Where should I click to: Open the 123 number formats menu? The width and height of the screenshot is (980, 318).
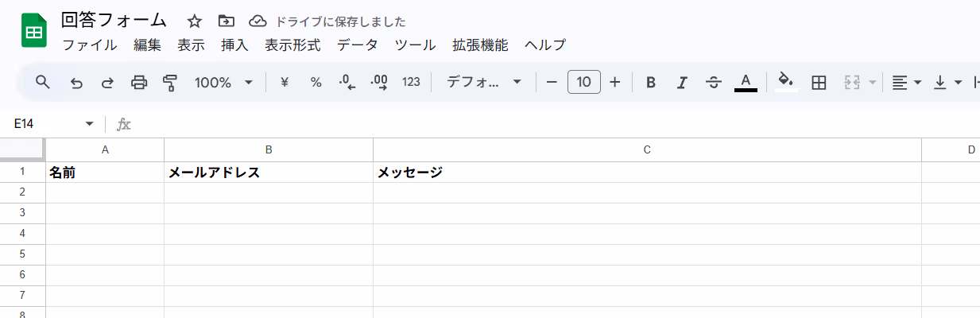tap(411, 82)
